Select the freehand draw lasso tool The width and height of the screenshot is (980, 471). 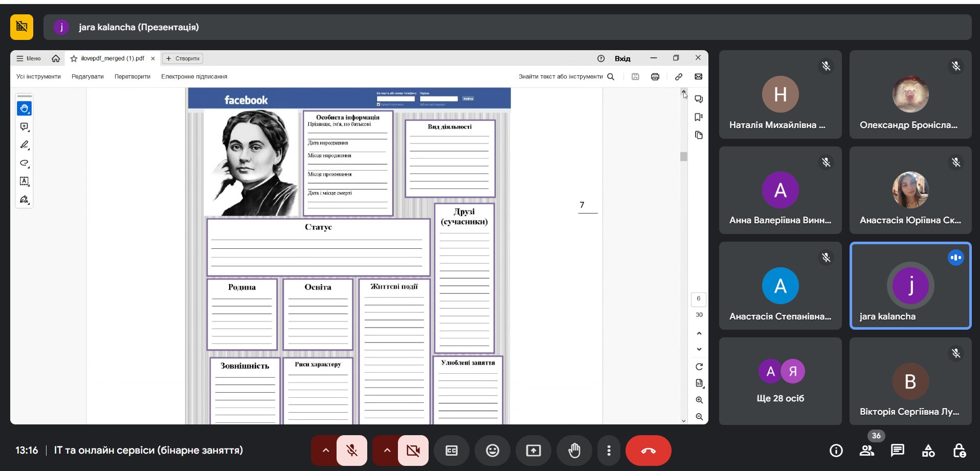pyautogui.click(x=24, y=163)
